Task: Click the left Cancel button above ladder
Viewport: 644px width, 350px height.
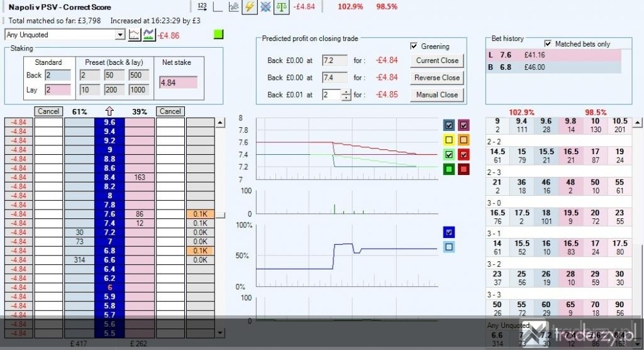Action: click(48, 111)
